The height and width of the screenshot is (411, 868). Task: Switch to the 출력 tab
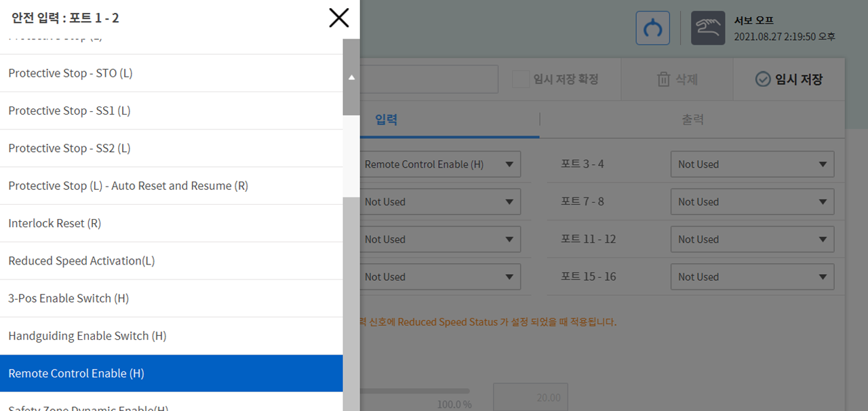coord(692,120)
